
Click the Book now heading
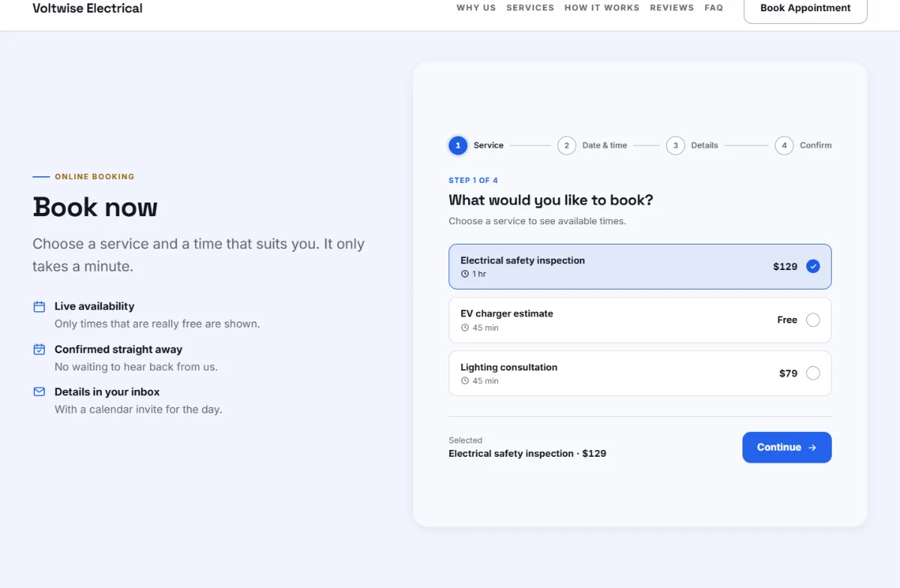tap(95, 207)
